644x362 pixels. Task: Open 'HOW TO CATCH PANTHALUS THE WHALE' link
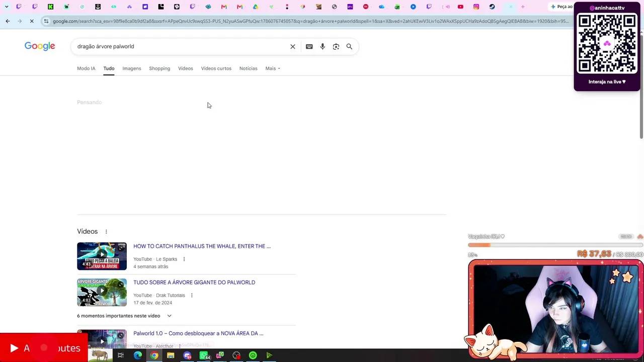pyautogui.click(x=202, y=246)
